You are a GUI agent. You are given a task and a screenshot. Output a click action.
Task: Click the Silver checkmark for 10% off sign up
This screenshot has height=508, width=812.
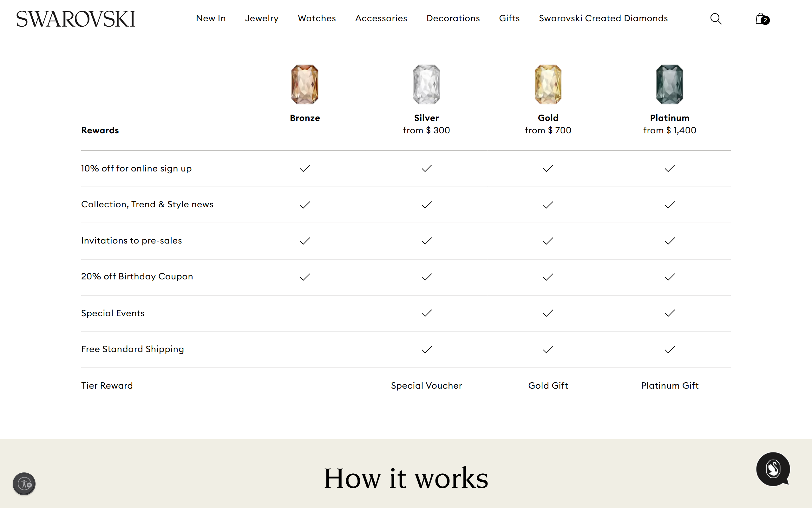[x=427, y=168]
